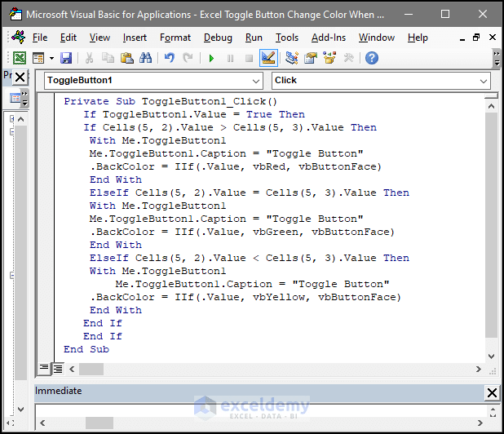
Task: Click the VBA application icon in menu bar
Action: pos(18,37)
